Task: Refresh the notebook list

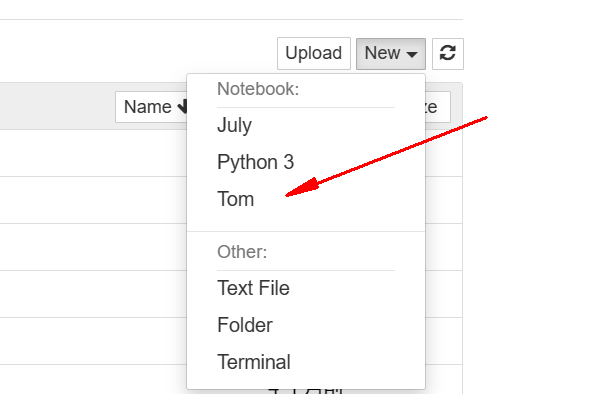Action: coord(448,54)
